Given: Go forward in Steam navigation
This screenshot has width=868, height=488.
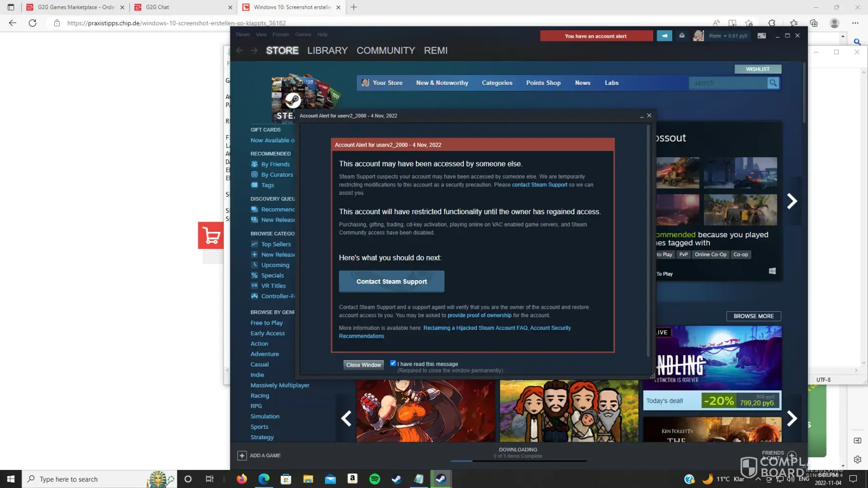Looking at the screenshot, I should [254, 51].
